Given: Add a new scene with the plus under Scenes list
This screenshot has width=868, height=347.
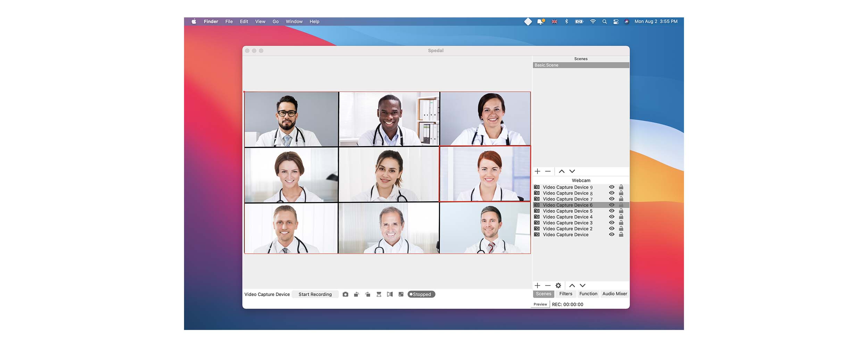Looking at the screenshot, I should click(537, 171).
